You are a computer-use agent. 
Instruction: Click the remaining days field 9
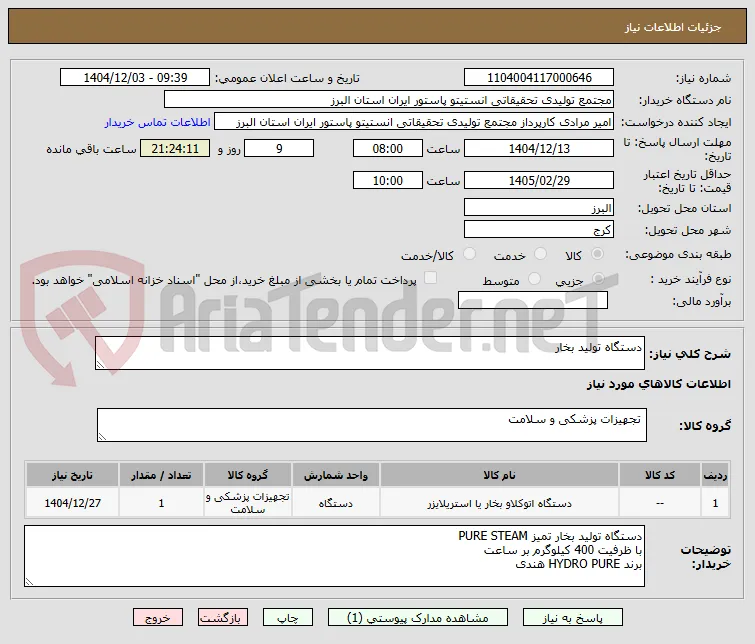(279, 148)
